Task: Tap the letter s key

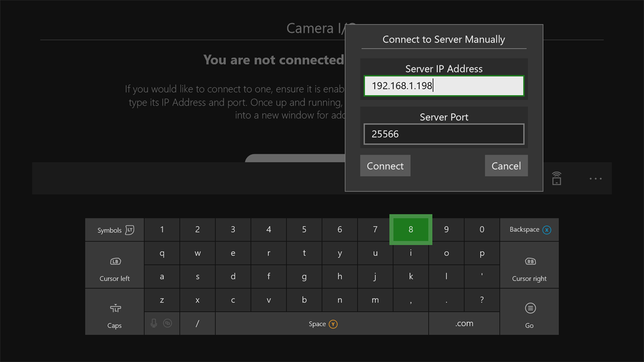Action: point(197,277)
